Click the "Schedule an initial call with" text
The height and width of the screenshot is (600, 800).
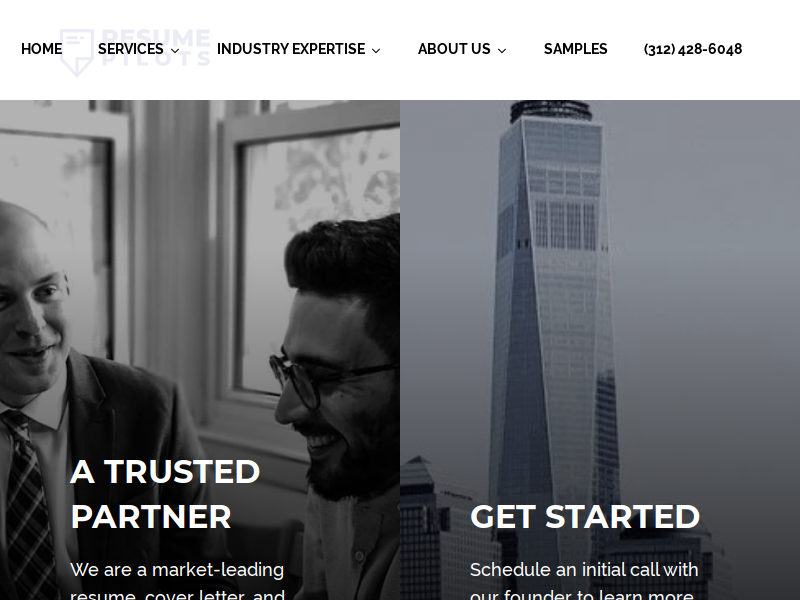584,569
